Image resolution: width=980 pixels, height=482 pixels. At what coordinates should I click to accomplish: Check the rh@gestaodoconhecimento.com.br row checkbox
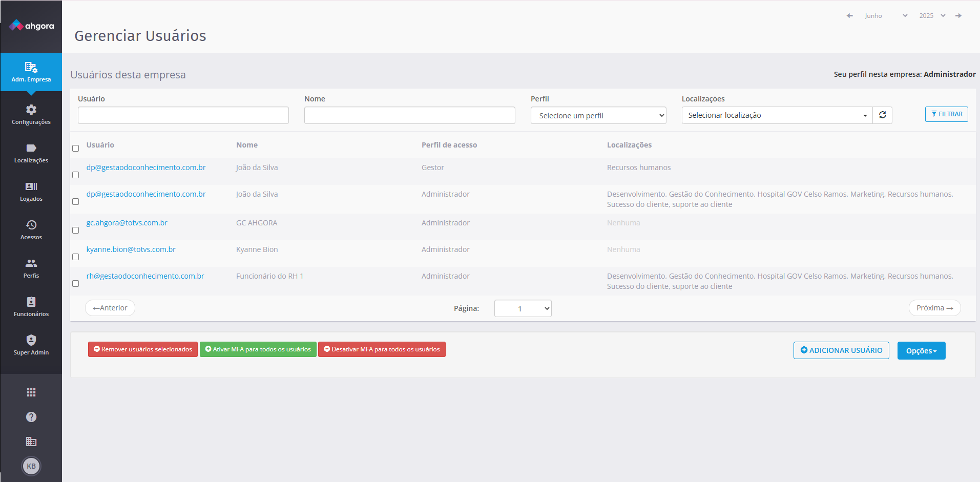tap(76, 284)
